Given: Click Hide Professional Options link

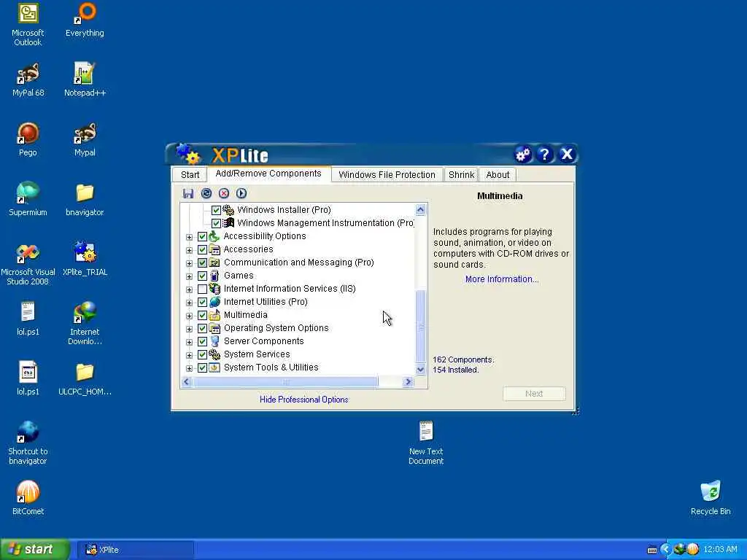Looking at the screenshot, I should 304,400.
